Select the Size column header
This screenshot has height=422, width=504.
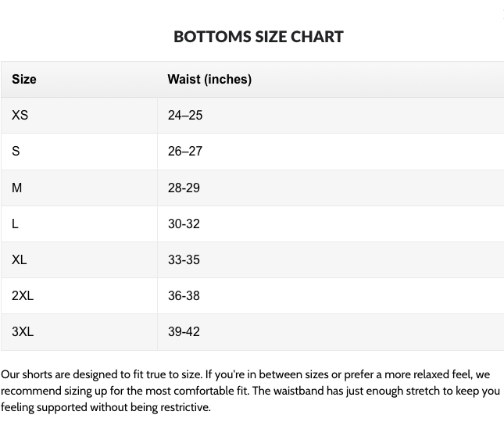(24, 79)
